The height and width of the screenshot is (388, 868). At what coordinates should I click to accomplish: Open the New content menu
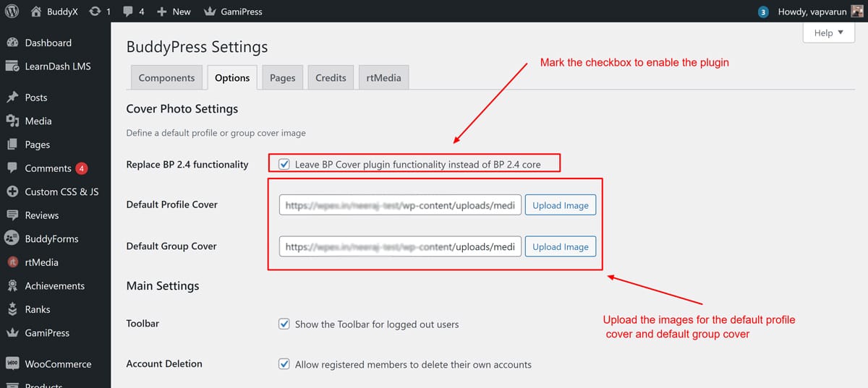[174, 12]
